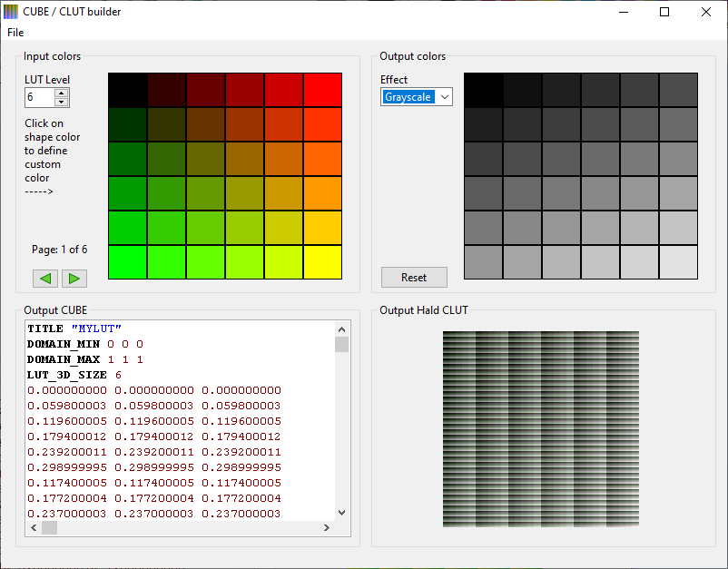Click left arrow of Output CUBE horizontal scrollbar
The height and width of the screenshot is (569, 728).
pyautogui.click(x=34, y=527)
